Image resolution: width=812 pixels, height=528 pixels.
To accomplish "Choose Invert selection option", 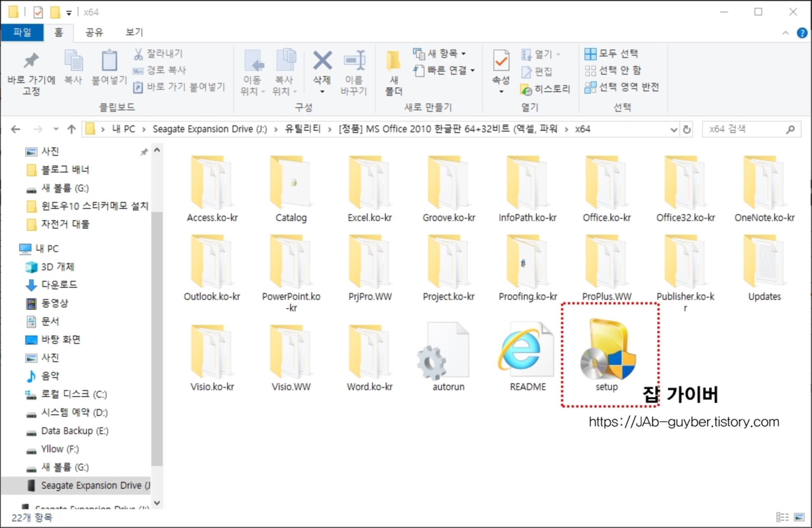I will pos(622,87).
